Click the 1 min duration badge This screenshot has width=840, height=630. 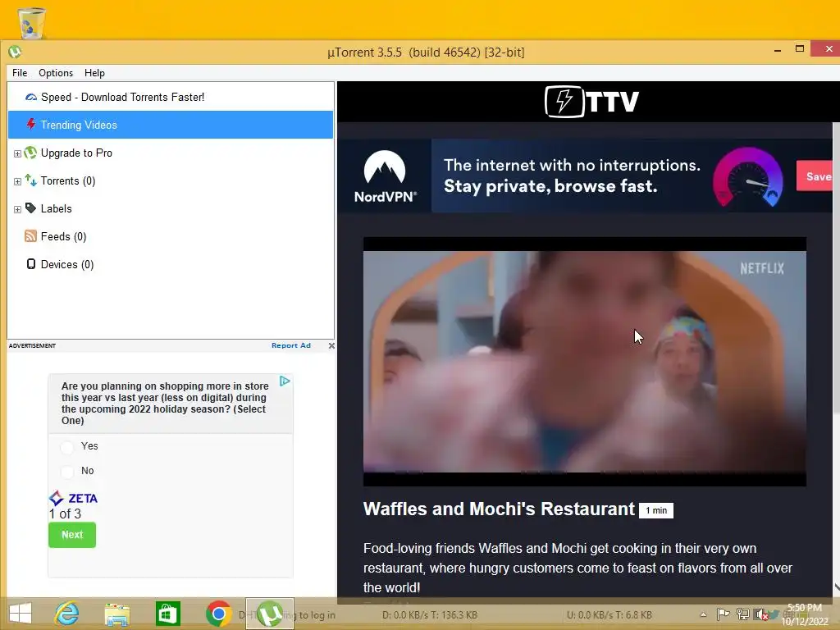pyautogui.click(x=655, y=510)
